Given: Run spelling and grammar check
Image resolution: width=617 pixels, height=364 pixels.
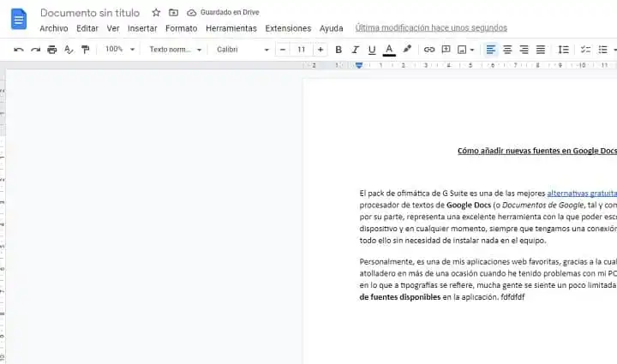Looking at the screenshot, I should coord(69,50).
